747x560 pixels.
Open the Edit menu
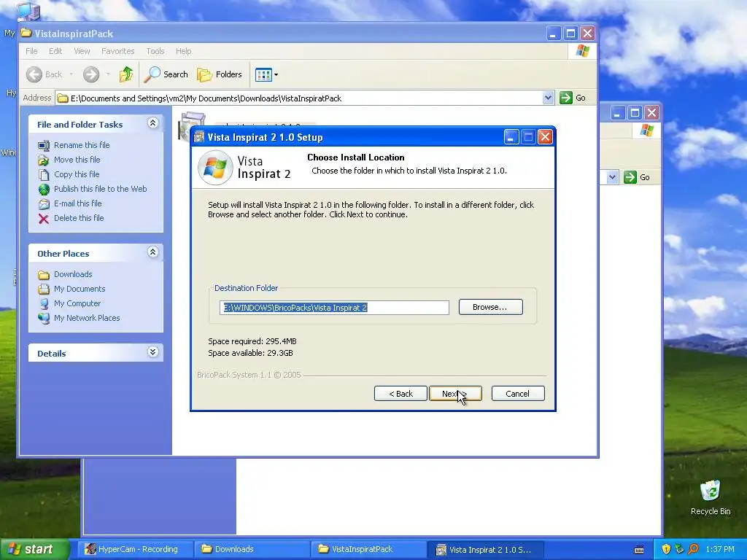(x=55, y=51)
